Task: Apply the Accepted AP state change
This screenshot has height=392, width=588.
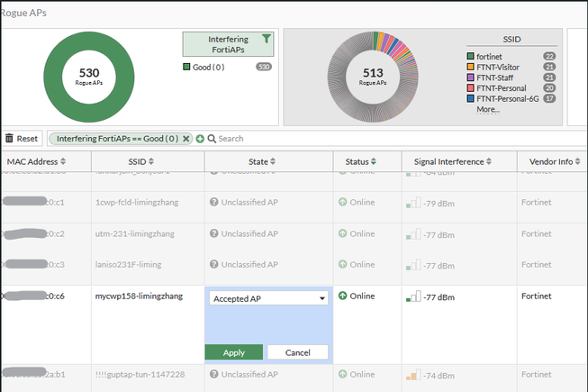Action: click(x=233, y=352)
